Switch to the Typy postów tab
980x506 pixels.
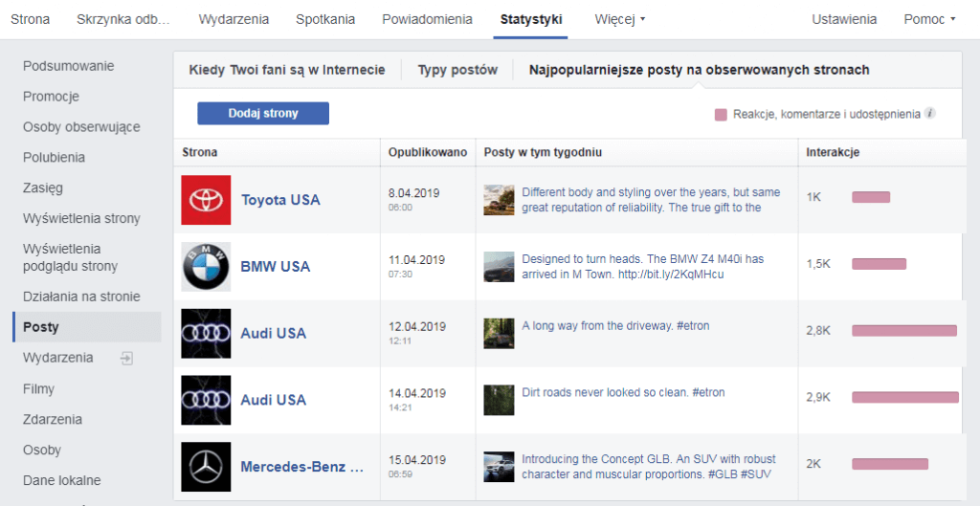tap(457, 70)
